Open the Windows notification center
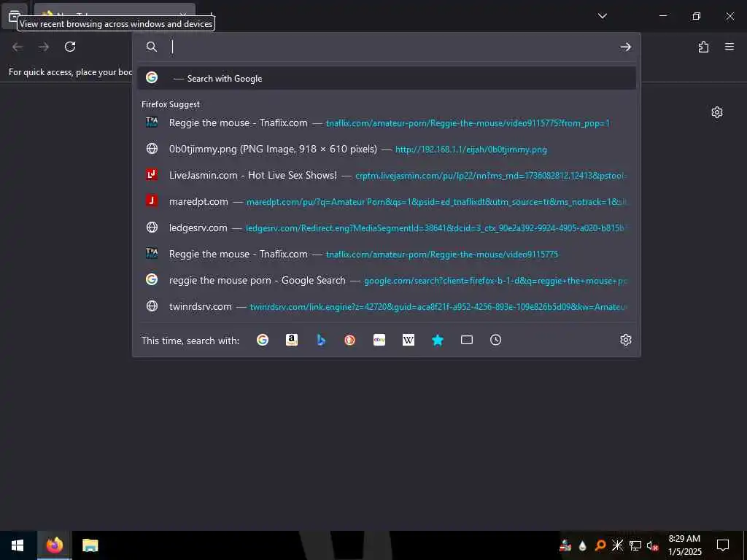 click(723, 545)
